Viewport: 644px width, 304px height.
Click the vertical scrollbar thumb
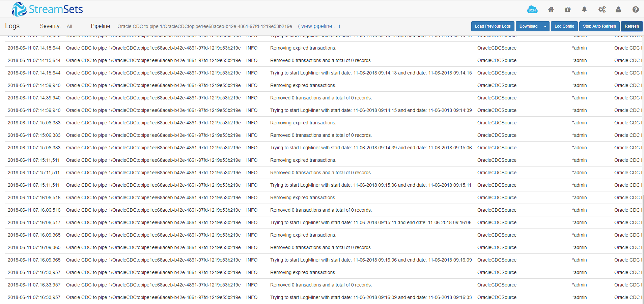[643, 249]
